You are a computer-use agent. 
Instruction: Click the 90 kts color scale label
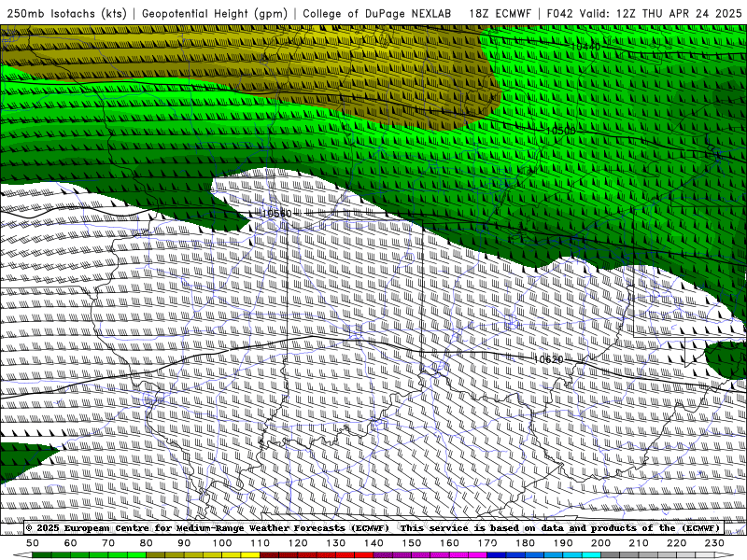pyautogui.click(x=184, y=543)
